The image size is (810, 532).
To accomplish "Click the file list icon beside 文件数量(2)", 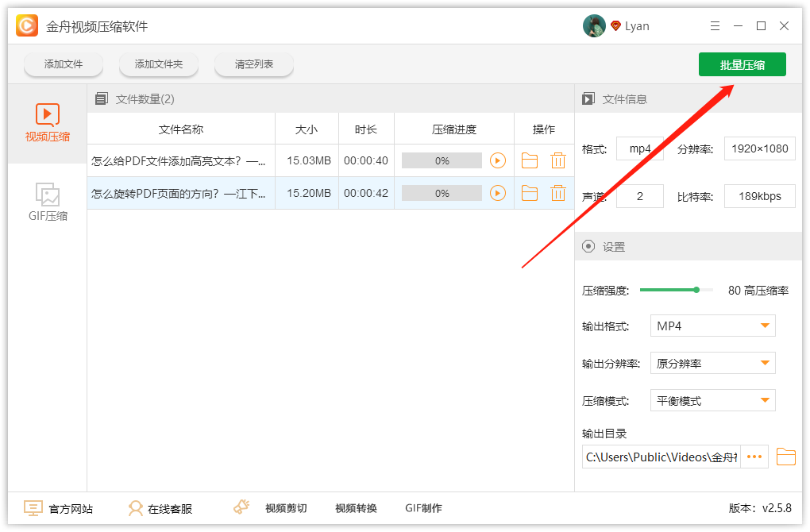I will (102, 98).
